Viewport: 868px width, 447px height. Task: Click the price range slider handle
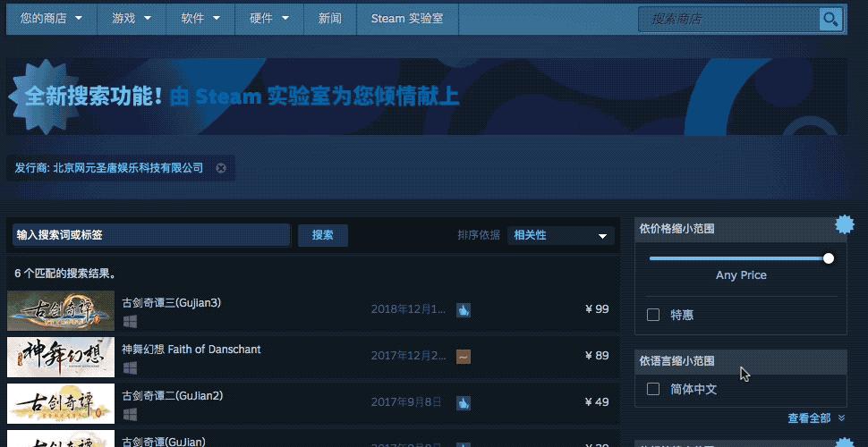[x=828, y=258]
